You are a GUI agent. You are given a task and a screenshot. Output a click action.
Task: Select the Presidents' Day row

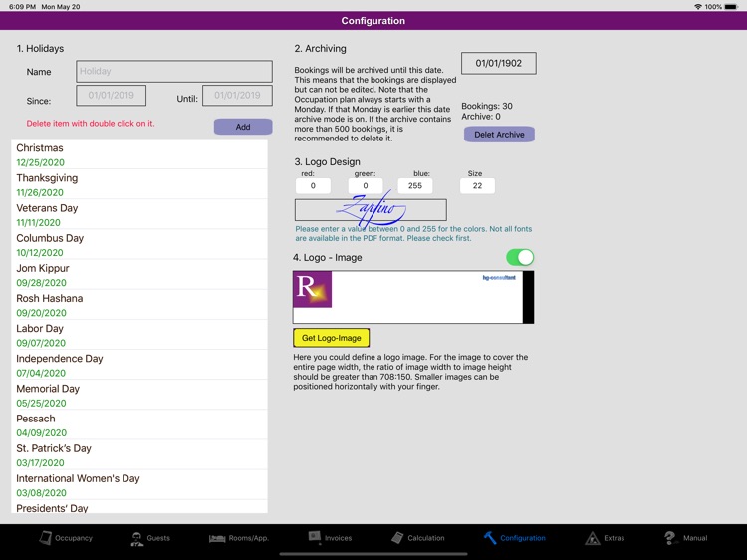pyautogui.click(x=139, y=506)
